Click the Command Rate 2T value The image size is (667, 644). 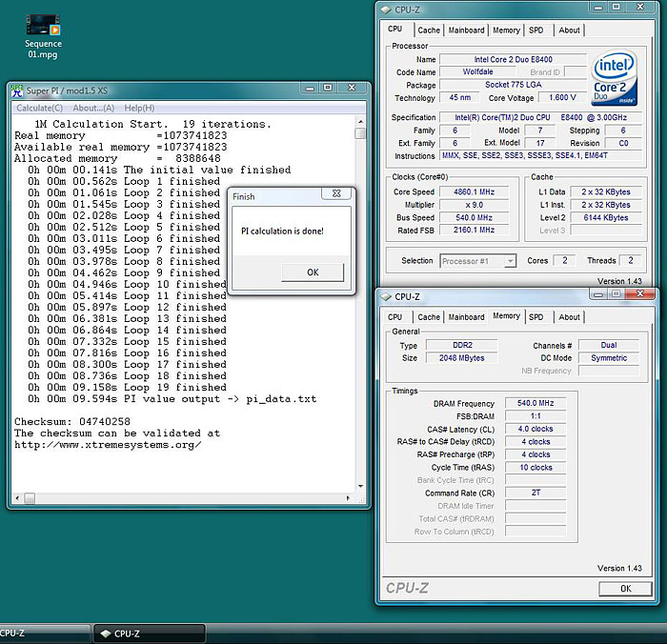click(536, 493)
